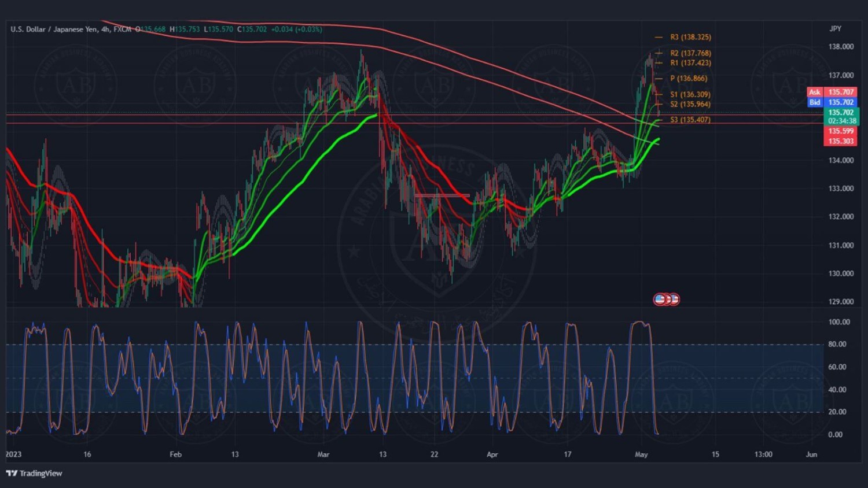Click the red price tag 135.303
This screenshot has width=868, height=488.
841,142
